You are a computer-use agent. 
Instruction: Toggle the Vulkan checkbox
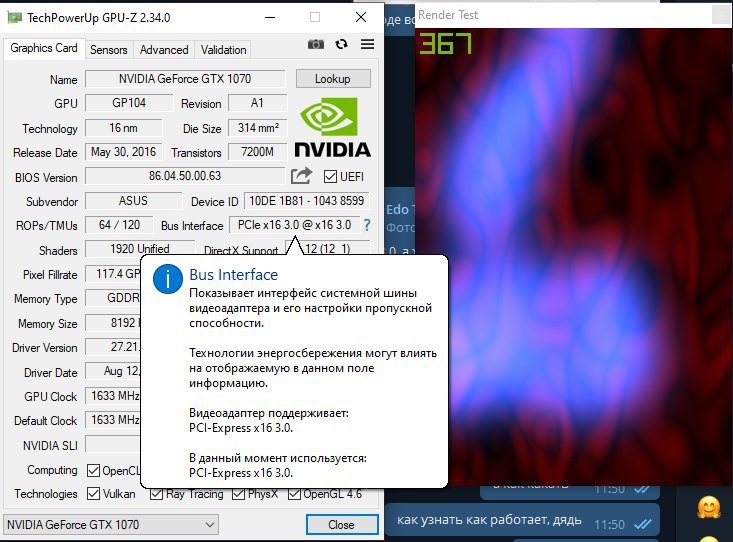click(x=93, y=494)
